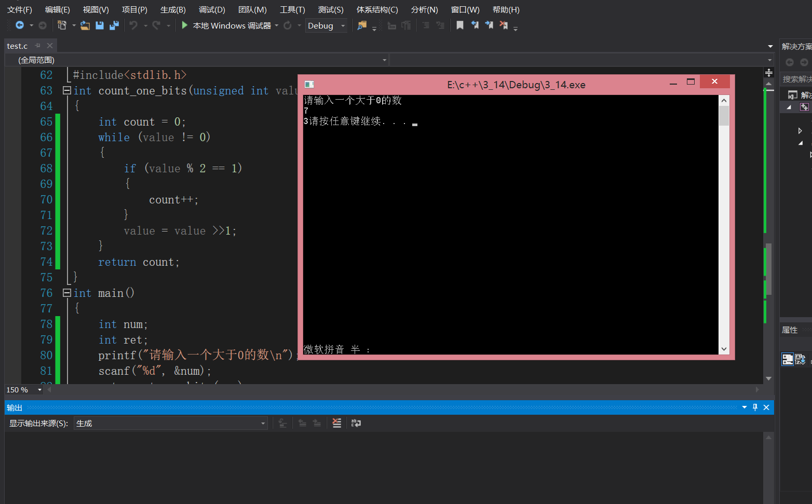The width and height of the screenshot is (812, 504).
Task: Click the comment-out selected lines icon
Action: pyautogui.click(x=426, y=25)
